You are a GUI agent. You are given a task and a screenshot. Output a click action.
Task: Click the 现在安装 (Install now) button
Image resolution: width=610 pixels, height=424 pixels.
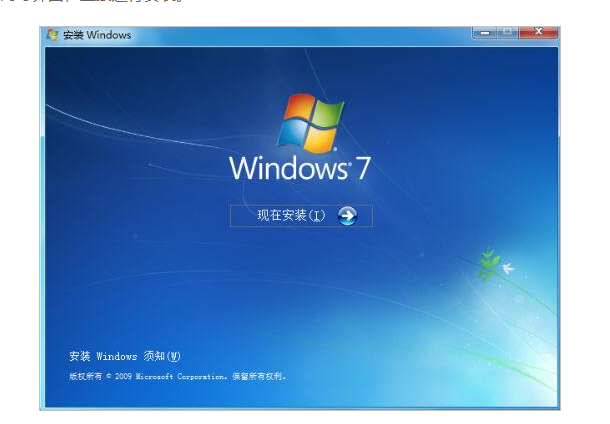point(301,216)
